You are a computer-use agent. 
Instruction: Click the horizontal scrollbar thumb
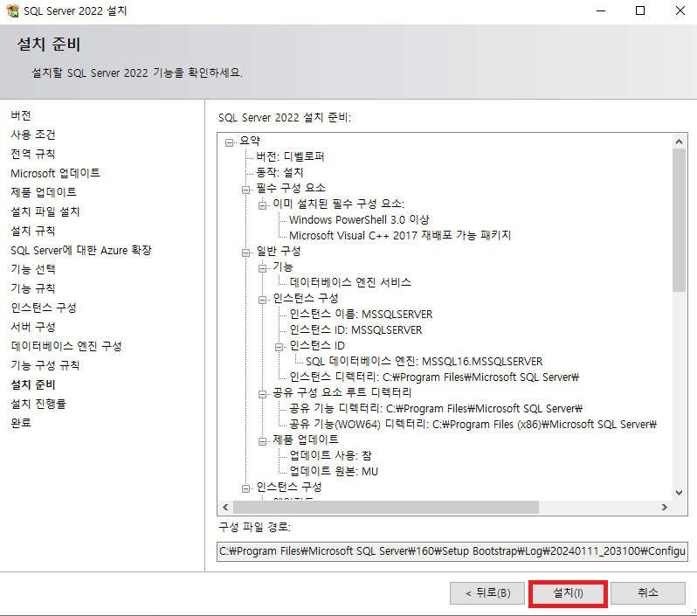point(386,507)
